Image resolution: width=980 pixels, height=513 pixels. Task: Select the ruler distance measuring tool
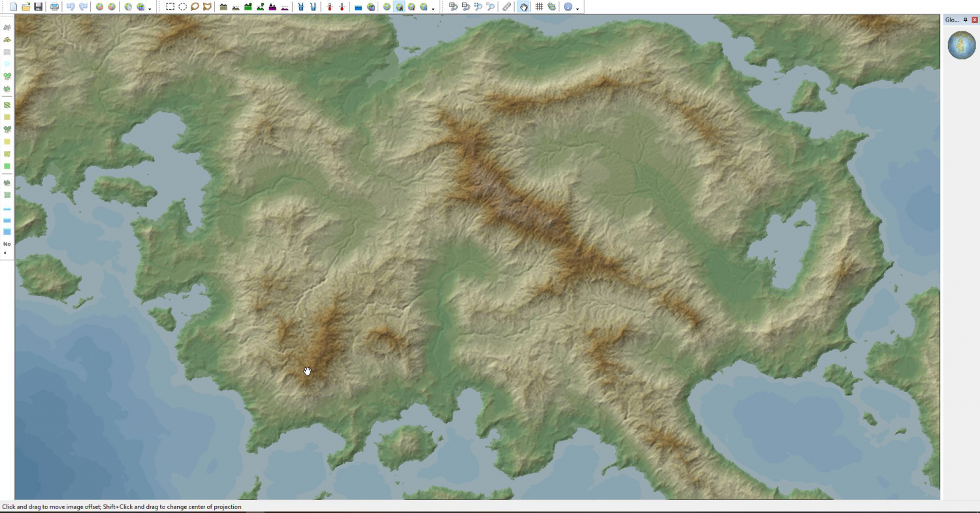[x=507, y=7]
